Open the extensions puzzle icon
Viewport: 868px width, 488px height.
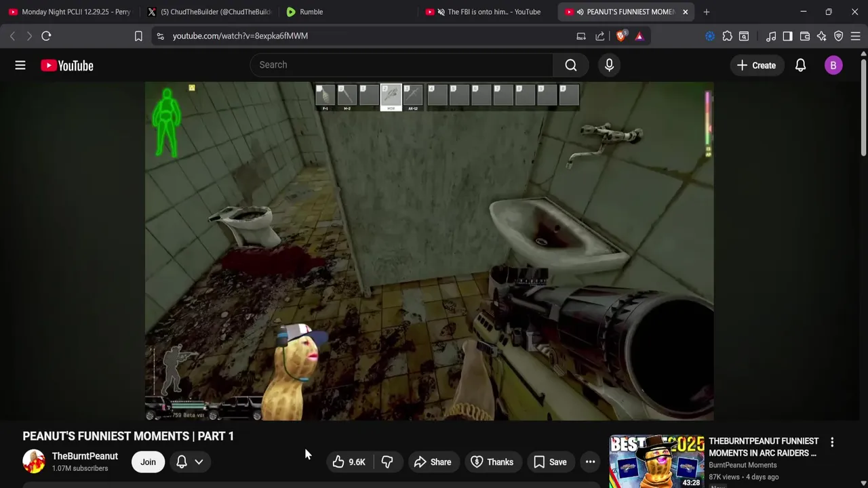pyautogui.click(x=728, y=36)
